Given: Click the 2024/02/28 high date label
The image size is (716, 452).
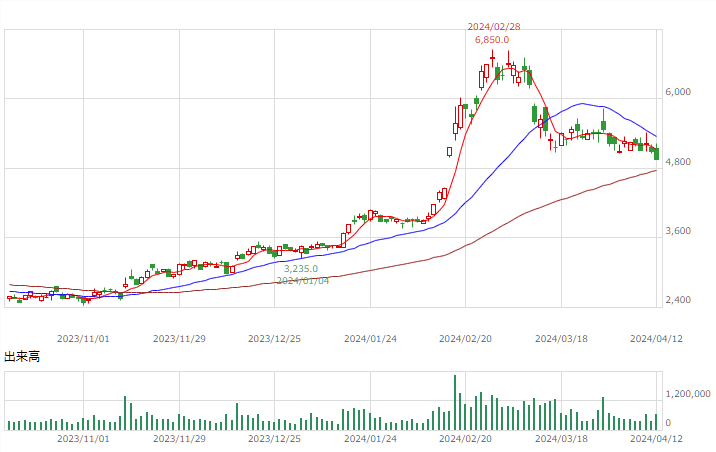Looking at the screenshot, I should 494,27.
